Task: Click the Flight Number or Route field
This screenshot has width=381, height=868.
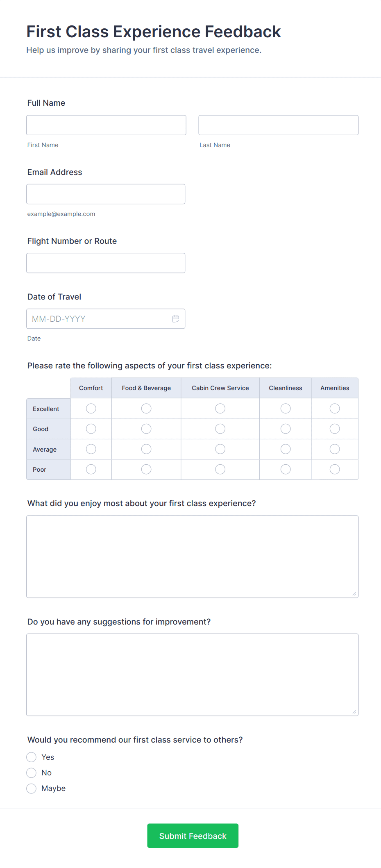Action: click(106, 263)
